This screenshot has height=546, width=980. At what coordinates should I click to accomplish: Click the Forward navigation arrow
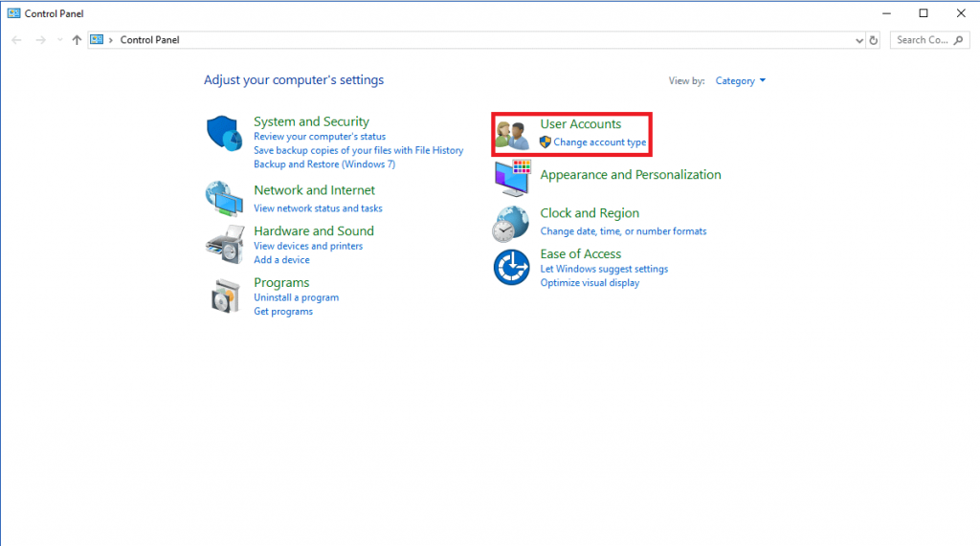[40, 40]
